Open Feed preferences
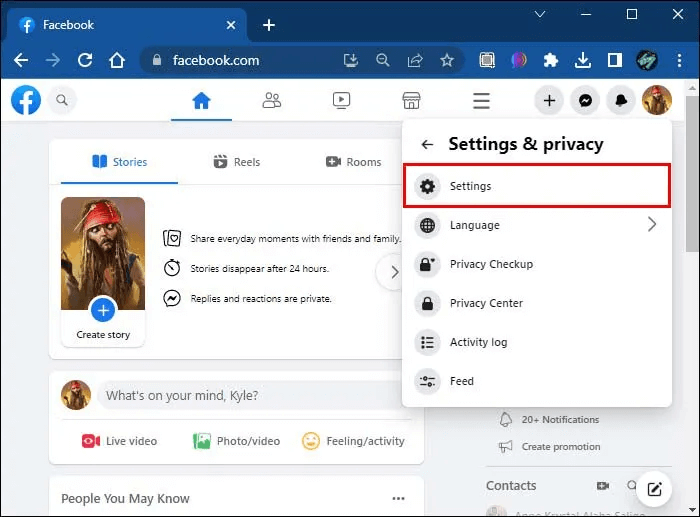700x517 pixels. click(537, 381)
